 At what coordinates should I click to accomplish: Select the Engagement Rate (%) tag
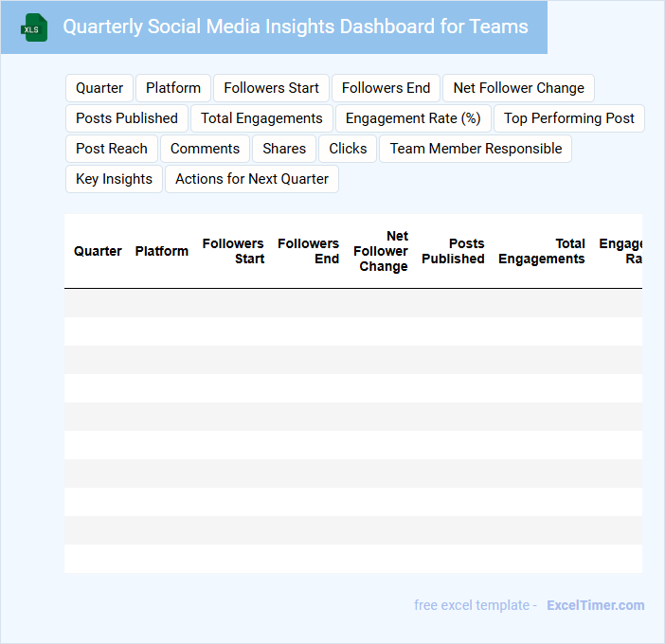coord(413,118)
